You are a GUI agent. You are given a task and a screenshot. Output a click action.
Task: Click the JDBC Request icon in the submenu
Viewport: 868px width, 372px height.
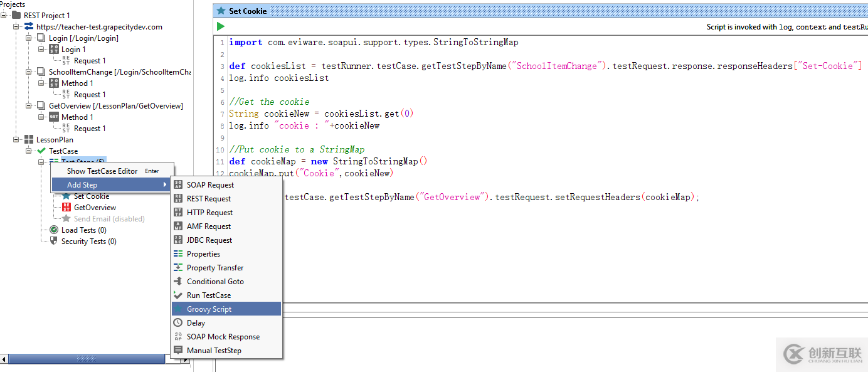[x=178, y=240]
